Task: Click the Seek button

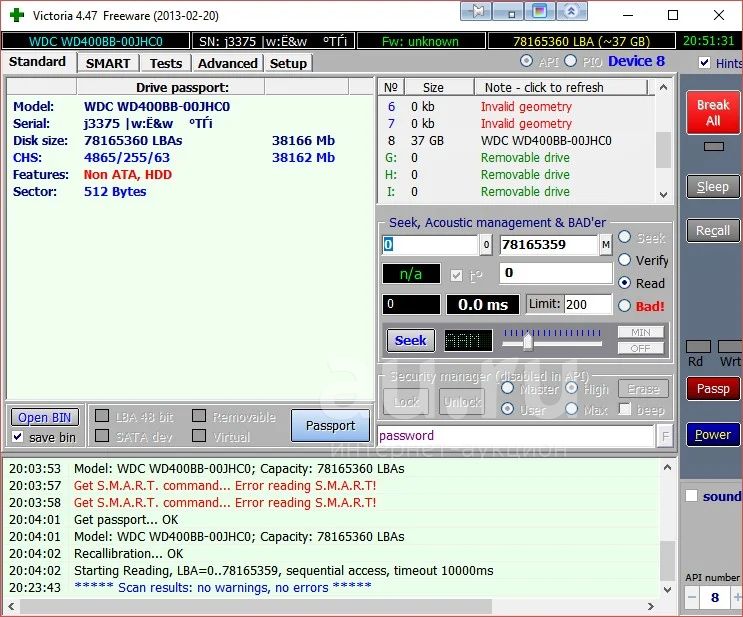Action: coord(410,341)
